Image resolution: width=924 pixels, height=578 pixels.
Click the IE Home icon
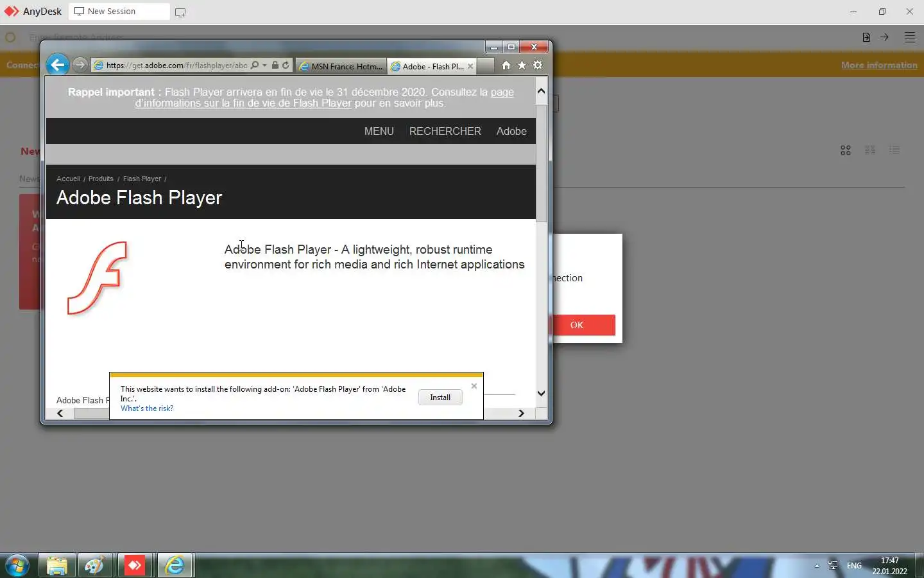pyautogui.click(x=506, y=66)
